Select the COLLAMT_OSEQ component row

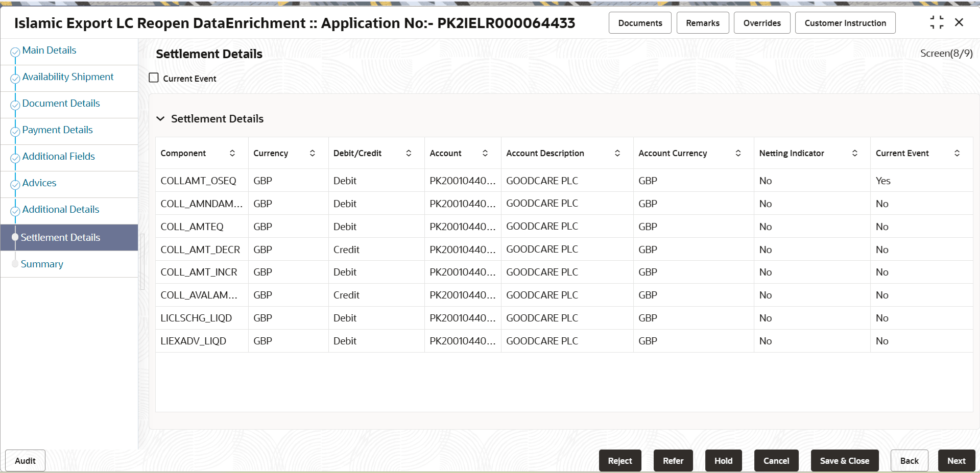click(x=564, y=181)
